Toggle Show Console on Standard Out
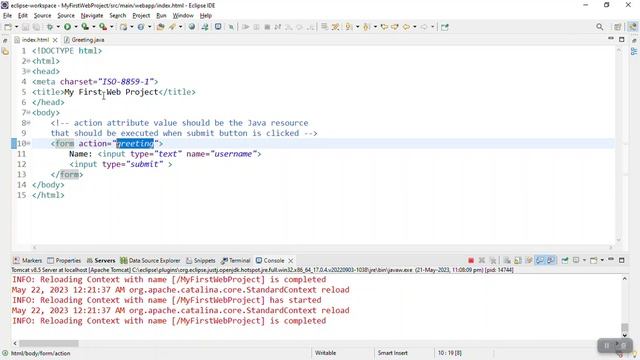The height and width of the screenshot is (360, 640). (x=540, y=260)
